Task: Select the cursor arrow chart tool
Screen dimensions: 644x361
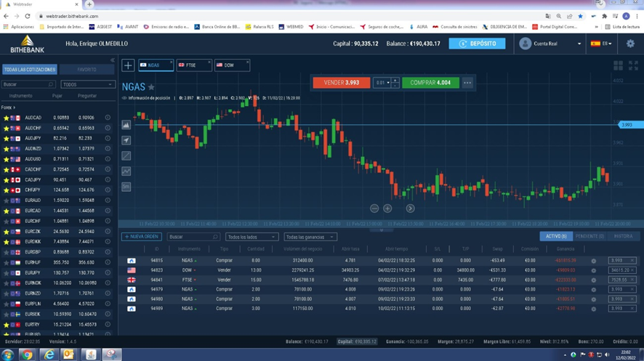Action: [126, 140]
